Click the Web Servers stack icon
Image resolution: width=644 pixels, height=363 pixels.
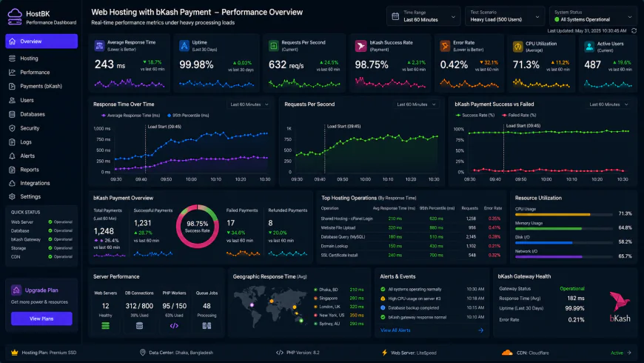(106, 326)
